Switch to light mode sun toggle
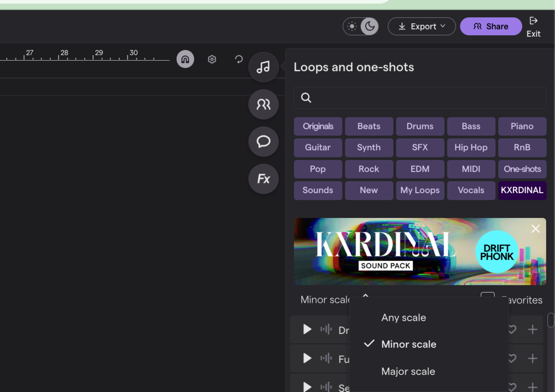Image resolution: width=555 pixels, height=392 pixels. click(x=352, y=27)
